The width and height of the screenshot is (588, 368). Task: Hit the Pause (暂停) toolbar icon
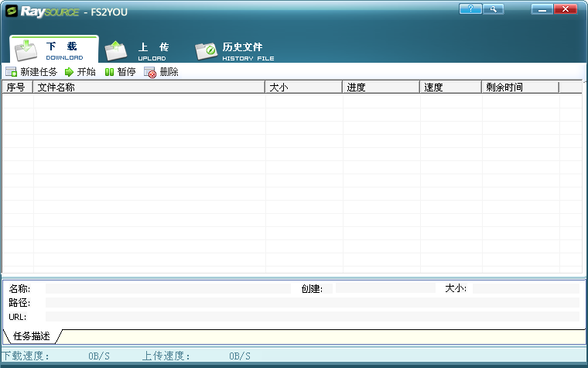point(110,72)
